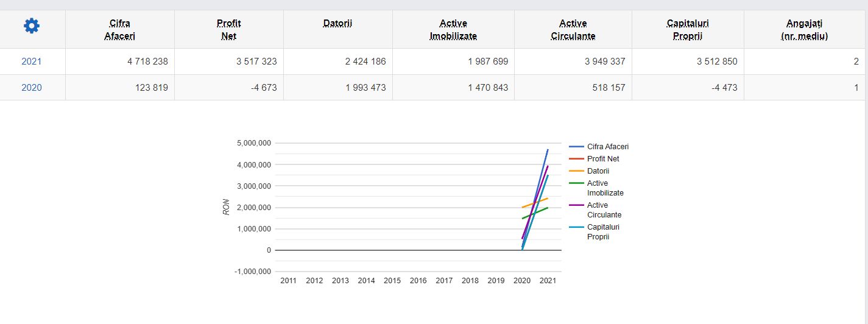
Task: Click the Active Imobilizate column header
Action: click(x=453, y=29)
